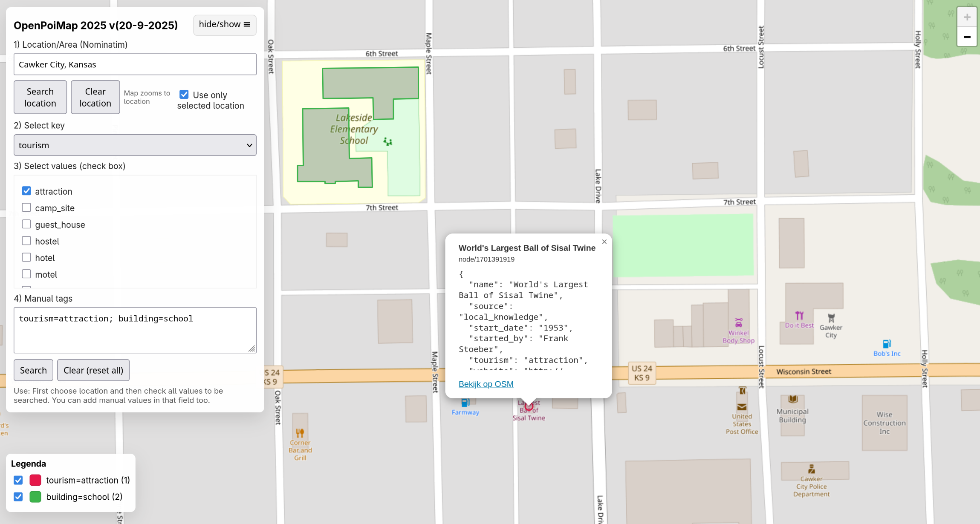Click the Farmway fuel station icon

point(465,403)
